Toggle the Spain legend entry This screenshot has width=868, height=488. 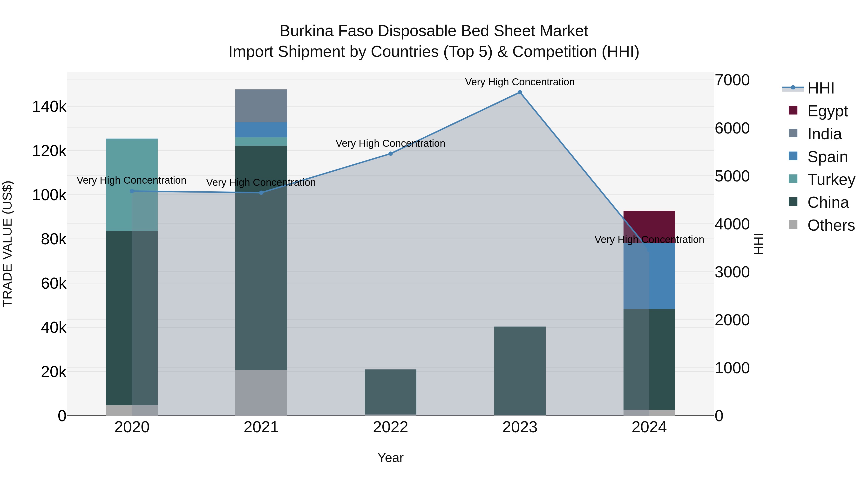[x=818, y=157]
